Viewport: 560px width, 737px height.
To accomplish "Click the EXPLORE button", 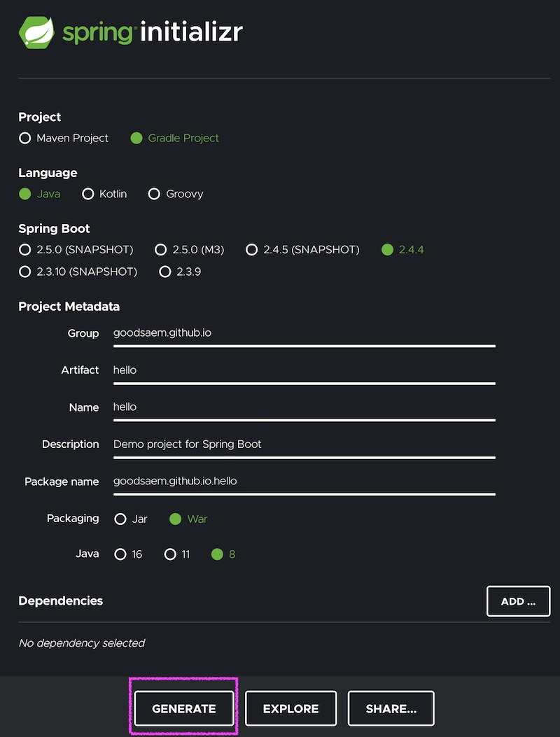I will pos(290,708).
